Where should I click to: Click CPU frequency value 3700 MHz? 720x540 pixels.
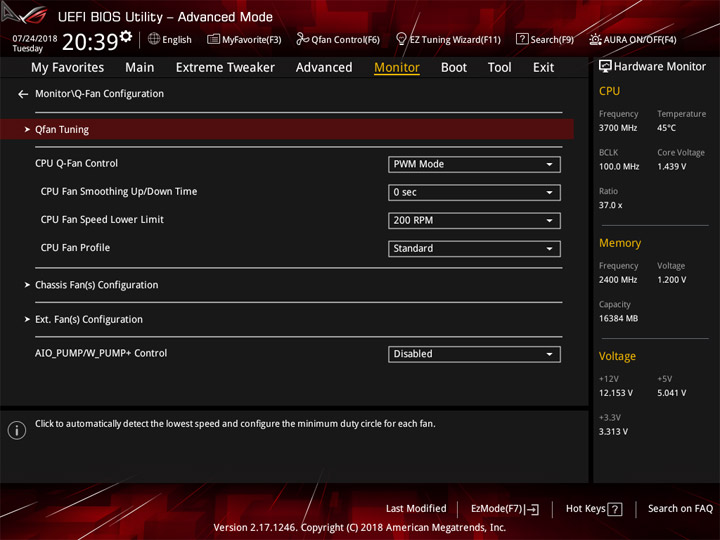pyautogui.click(x=618, y=128)
